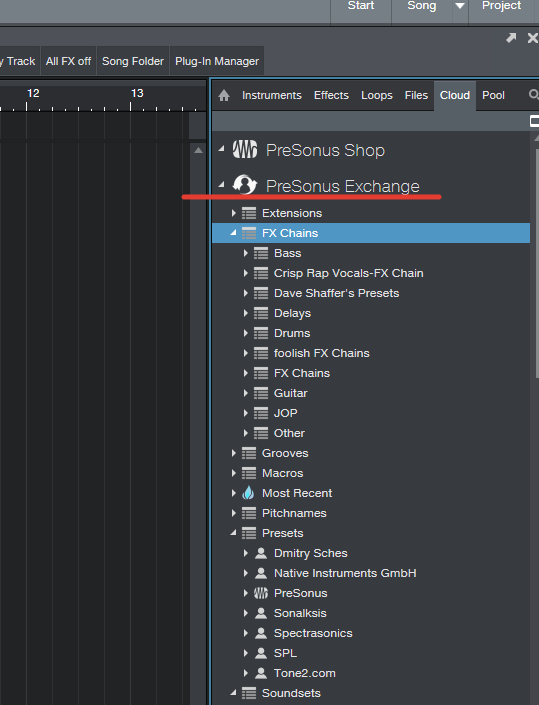The image size is (539, 705).
Task: Click the PreSonus vendor logo under Presets
Action: pyautogui.click(x=261, y=593)
